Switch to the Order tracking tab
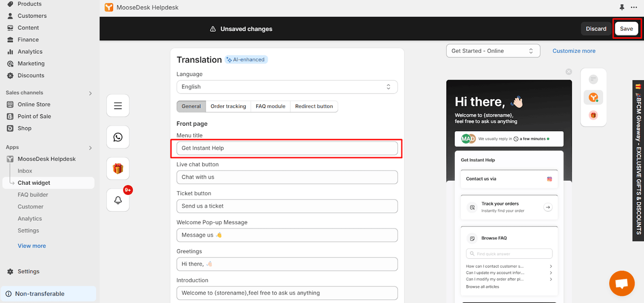 coord(228,106)
